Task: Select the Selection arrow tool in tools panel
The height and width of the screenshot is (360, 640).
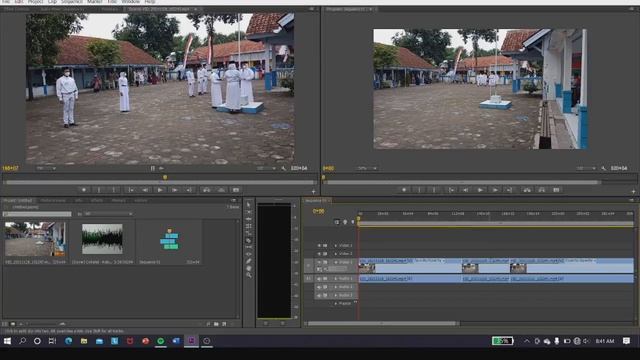Action: 249,204
